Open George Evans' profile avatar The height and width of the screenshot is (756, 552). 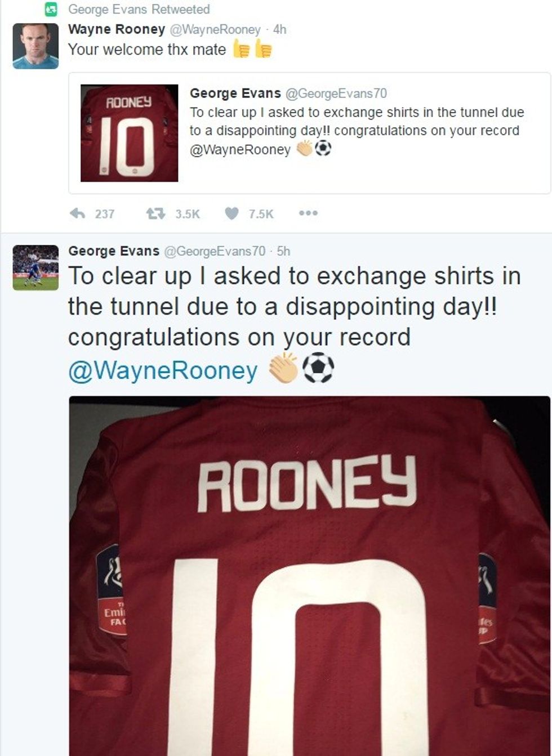pyautogui.click(x=35, y=267)
